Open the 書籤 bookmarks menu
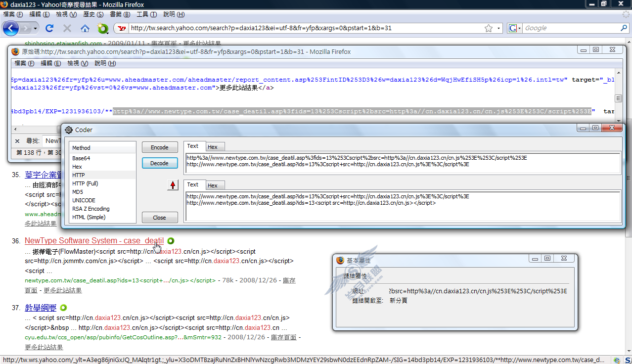The width and height of the screenshot is (632, 364). click(120, 14)
